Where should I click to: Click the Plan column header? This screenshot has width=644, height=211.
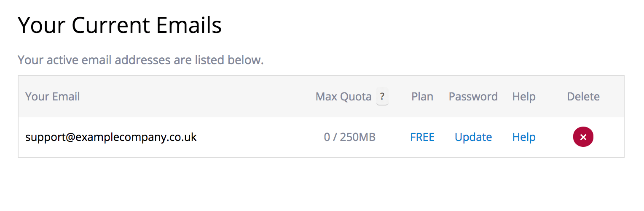coord(422,97)
